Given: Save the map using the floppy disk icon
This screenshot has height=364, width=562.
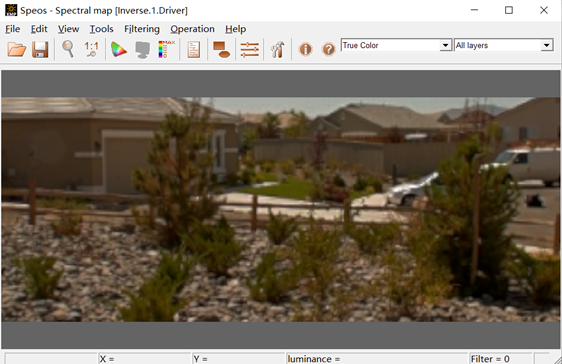Looking at the screenshot, I should click(x=40, y=49).
